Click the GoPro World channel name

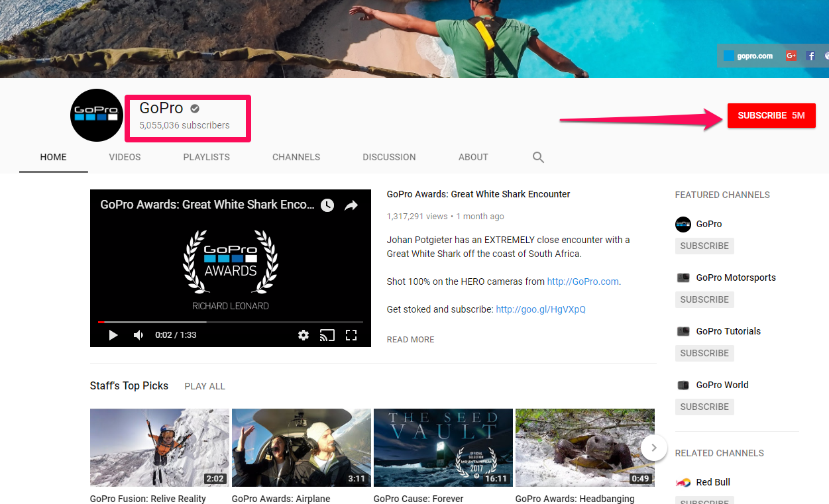pos(722,385)
